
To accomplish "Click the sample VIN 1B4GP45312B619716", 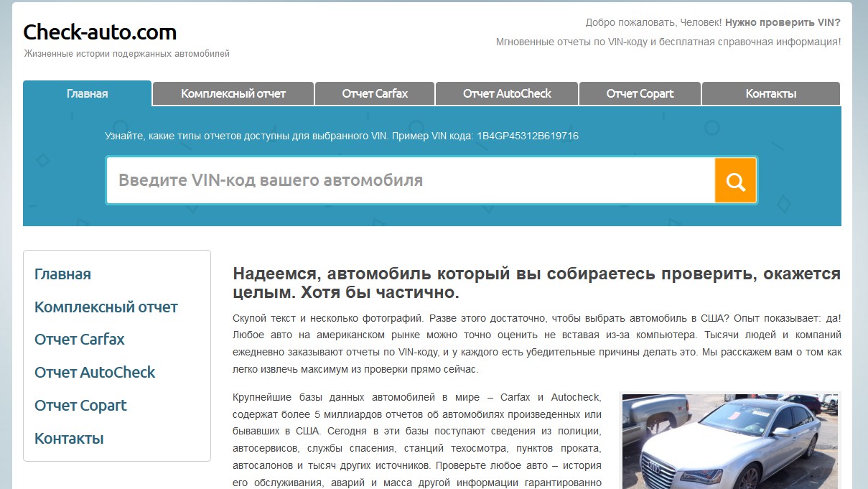I will [x=528, y=136].
